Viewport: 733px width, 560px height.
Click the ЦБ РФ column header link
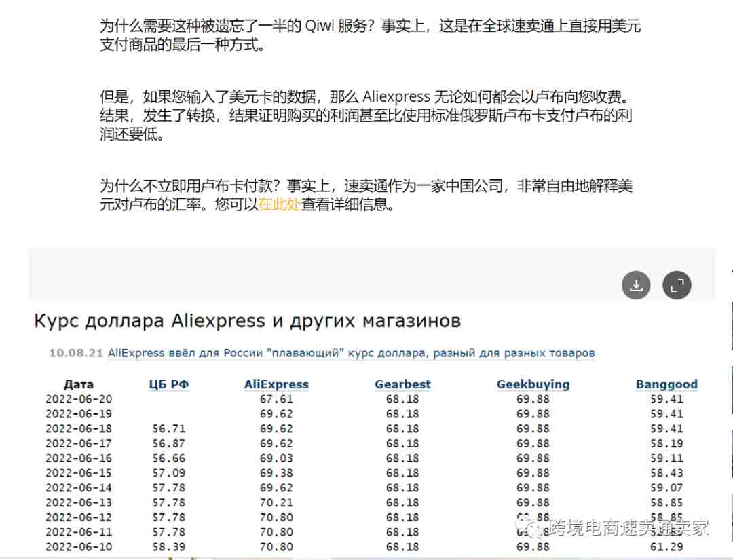click(x=169, y=384)
